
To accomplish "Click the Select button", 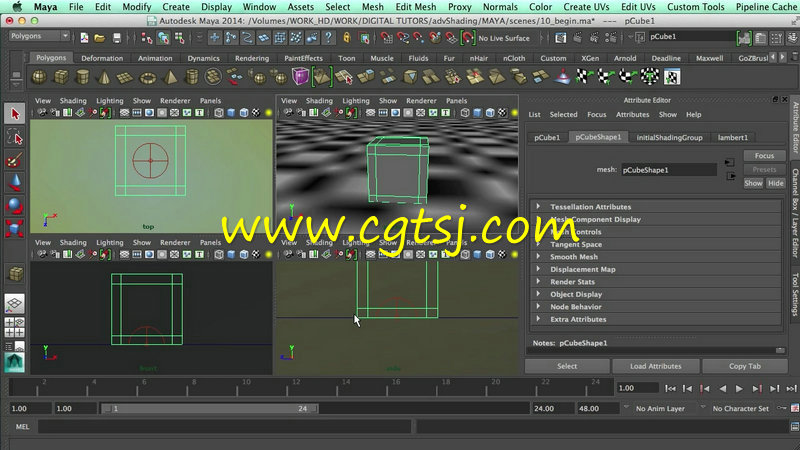I will tap(567, 366).
